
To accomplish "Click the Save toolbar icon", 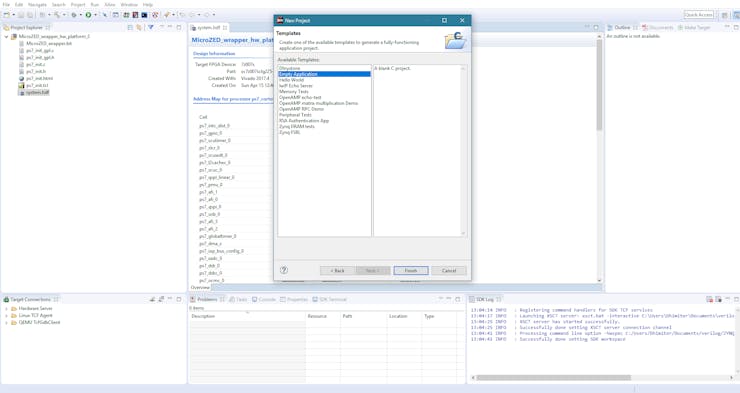I will 21,15.
